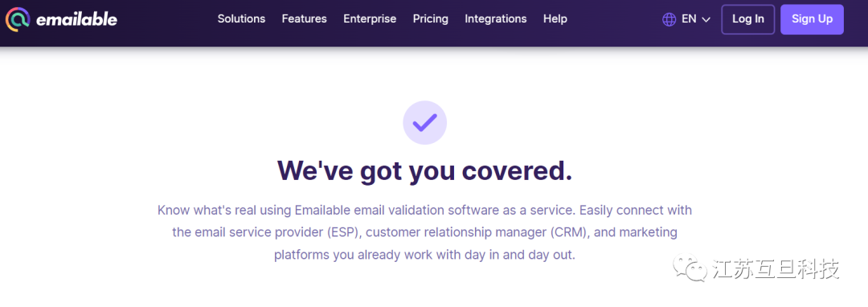Screen dimensions: 868x307
Task: Go to the Enterprise page
Action: coord(370,18)
